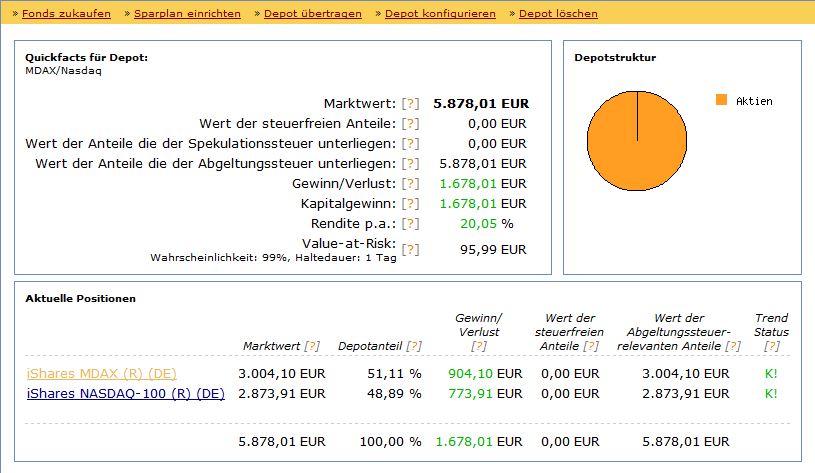Click the MDAX/Nasdaq depot name
815x473 pixels.
[x=63, y=71]
